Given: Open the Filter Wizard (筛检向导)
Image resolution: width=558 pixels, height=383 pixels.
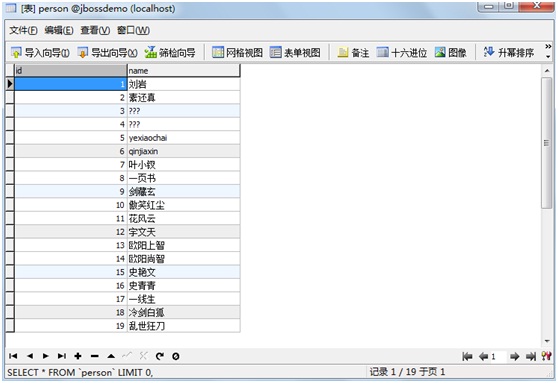Looking at the screenshot, I should (x=170, y=53).
